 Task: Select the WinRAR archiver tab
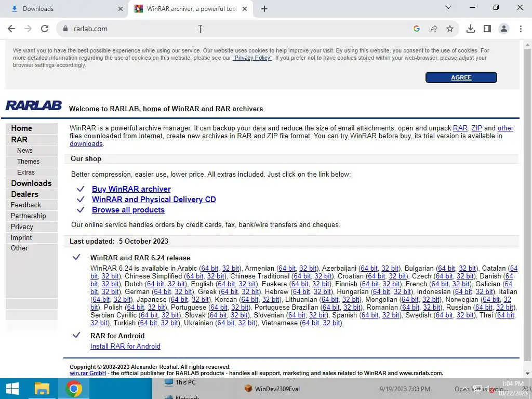(192, 9)
